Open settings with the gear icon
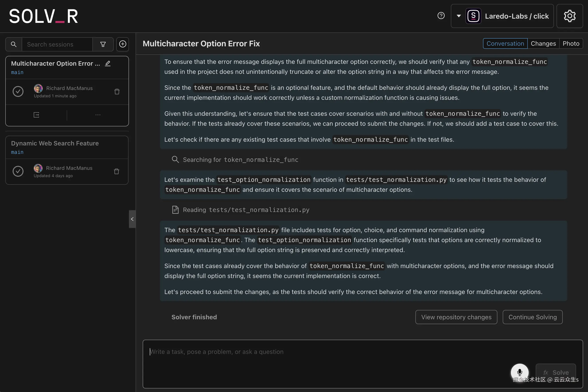The width and height of the screenshot is (588, 392). coord(570,16)
